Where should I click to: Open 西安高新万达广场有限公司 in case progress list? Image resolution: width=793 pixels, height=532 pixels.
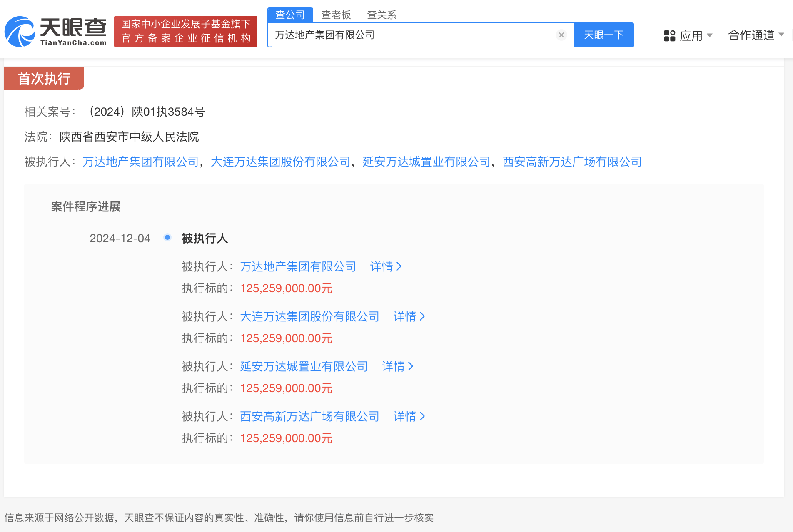[x=310, y=416]
